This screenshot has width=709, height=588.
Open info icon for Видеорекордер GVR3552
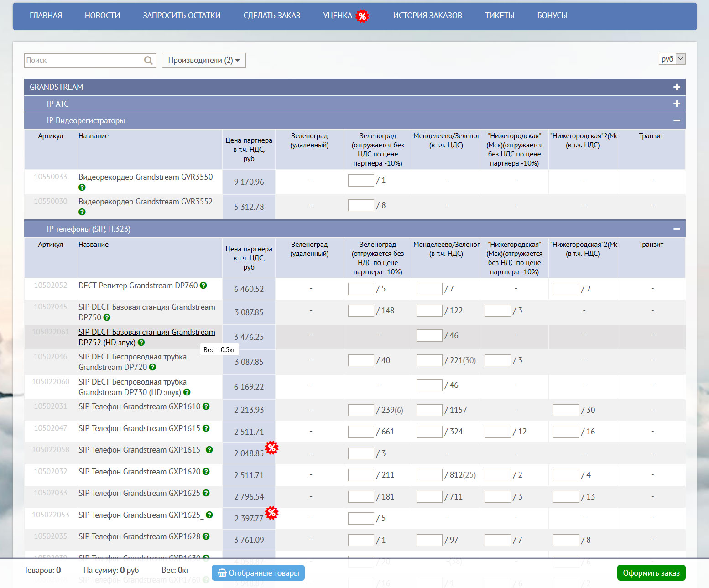[x=82, y=212]
